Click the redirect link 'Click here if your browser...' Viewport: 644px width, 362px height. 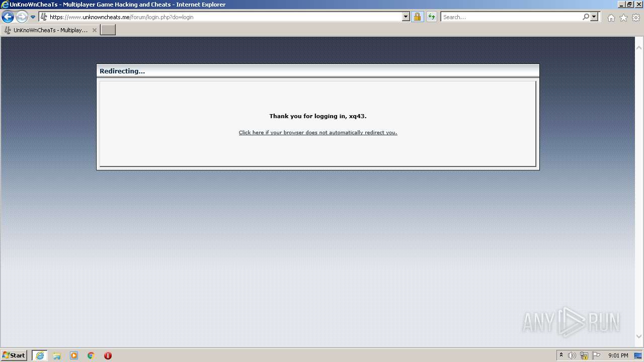click(x=318, y=133)
